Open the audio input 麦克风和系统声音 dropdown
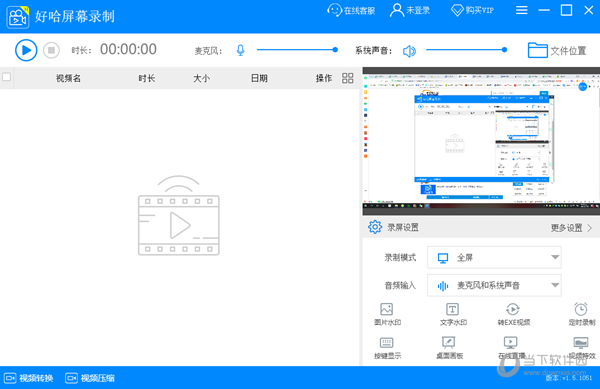 494,285
